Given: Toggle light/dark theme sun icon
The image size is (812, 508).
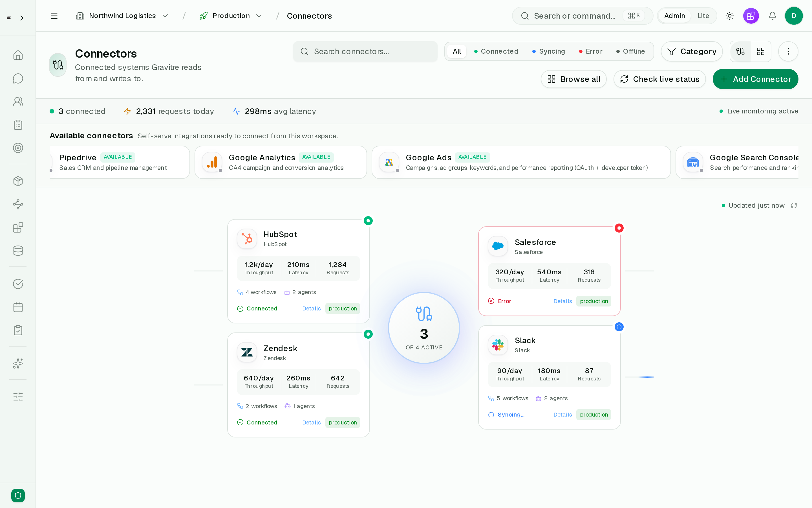Looking at the screenshot, I should (730, 16).
